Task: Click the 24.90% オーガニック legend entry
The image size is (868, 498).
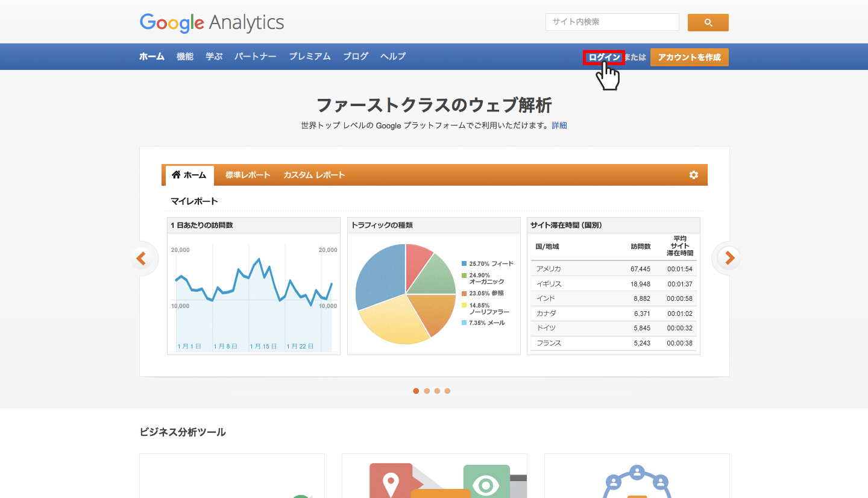Action: point(483,279)
